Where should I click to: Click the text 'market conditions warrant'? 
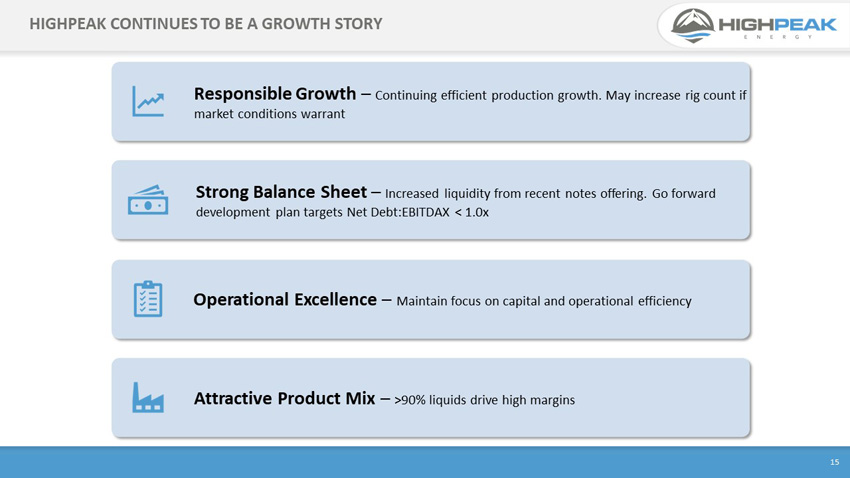(269, 114)
